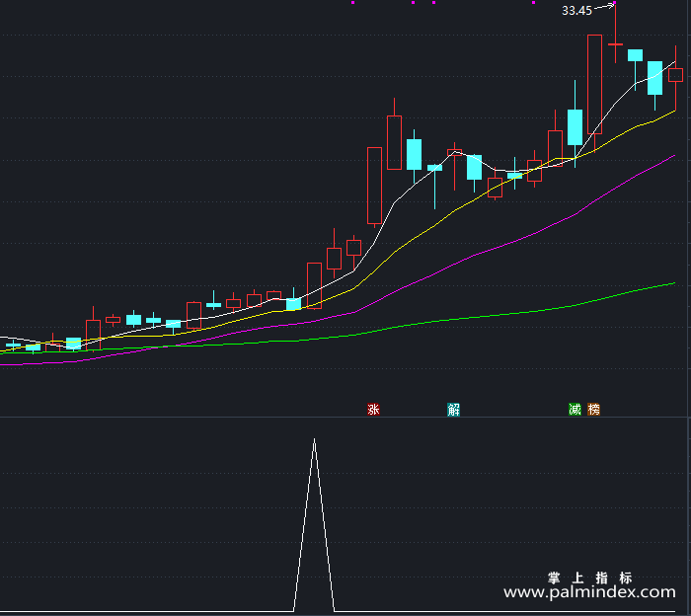691x616 pixels.
Task: Click the 33.45 high price label
Action: [576, 11]
